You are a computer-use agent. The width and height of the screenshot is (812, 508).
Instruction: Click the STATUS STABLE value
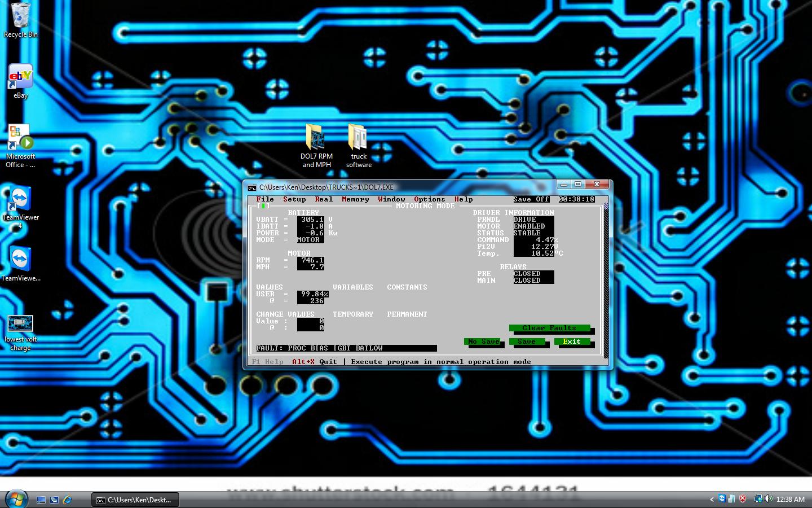click(533, 233)
